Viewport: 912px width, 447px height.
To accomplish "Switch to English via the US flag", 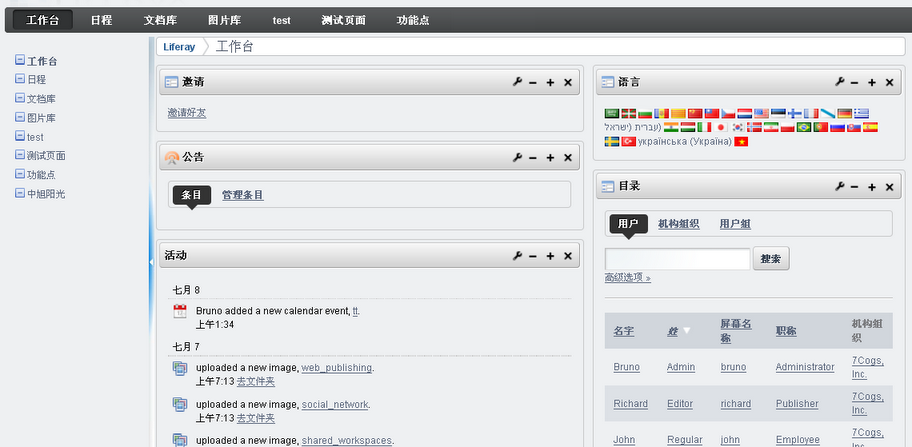I will 761,113.
